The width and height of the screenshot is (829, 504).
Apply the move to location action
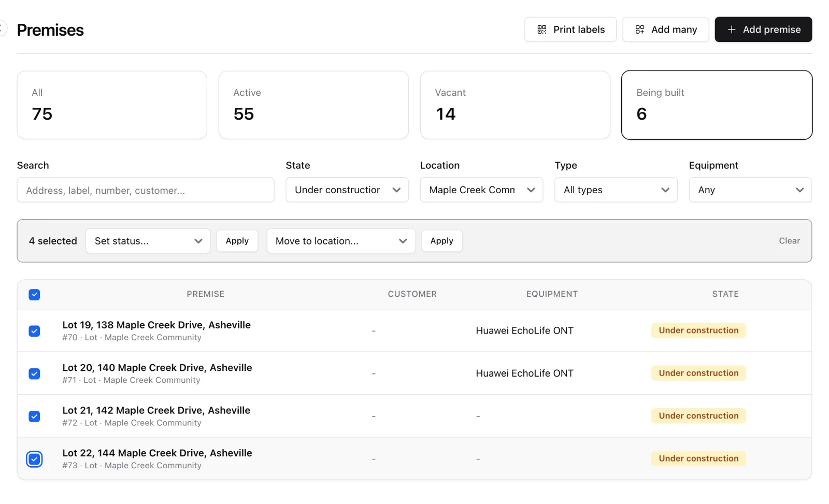pyautogui.click(x=442, y=241)
